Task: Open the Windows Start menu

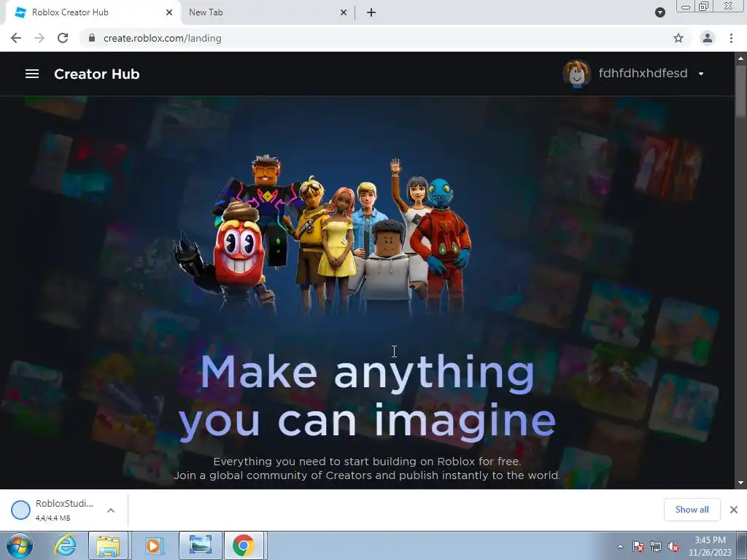Action: tap(20, 545)
